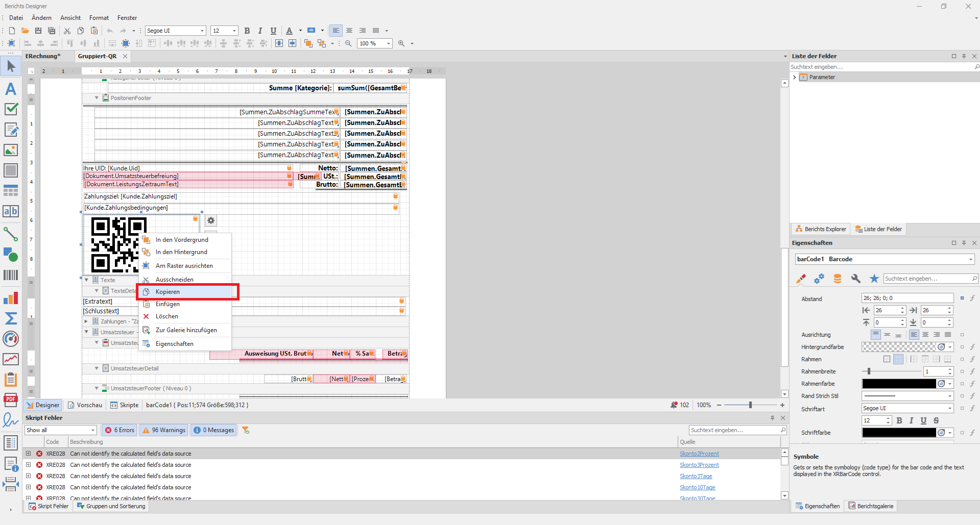Expand the Parameter node in field list
The width and height of the screenshot is (980, 525).
pos(795,77)
